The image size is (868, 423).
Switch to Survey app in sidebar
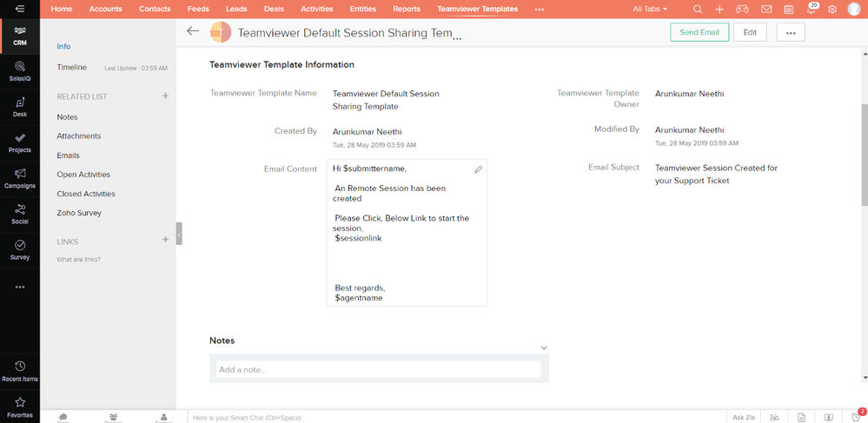(x=20, y=250)
